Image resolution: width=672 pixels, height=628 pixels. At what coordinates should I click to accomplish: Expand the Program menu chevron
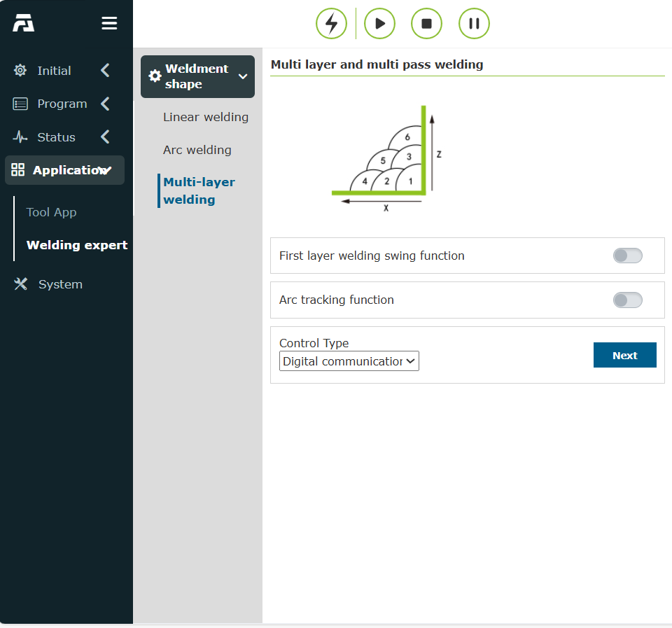[106, 104]
